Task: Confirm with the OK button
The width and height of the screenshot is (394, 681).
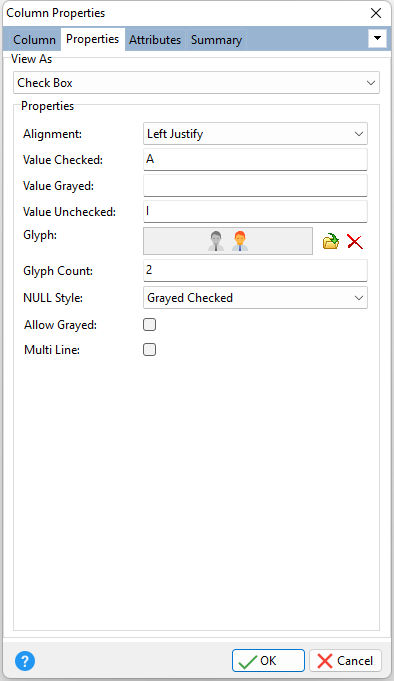Action: point(268,661)
